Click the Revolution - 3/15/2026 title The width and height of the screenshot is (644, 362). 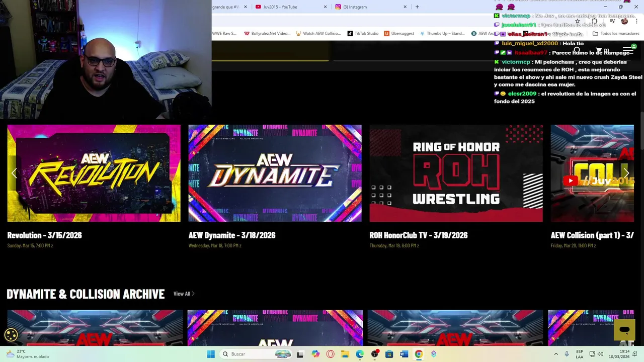point(44,235)
